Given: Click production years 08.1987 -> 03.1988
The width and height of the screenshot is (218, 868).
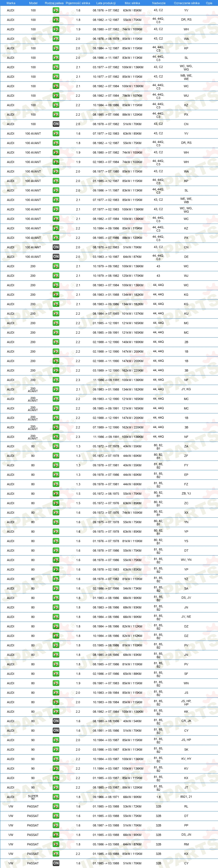Looking at the screenshot, I should click(106, 826).
